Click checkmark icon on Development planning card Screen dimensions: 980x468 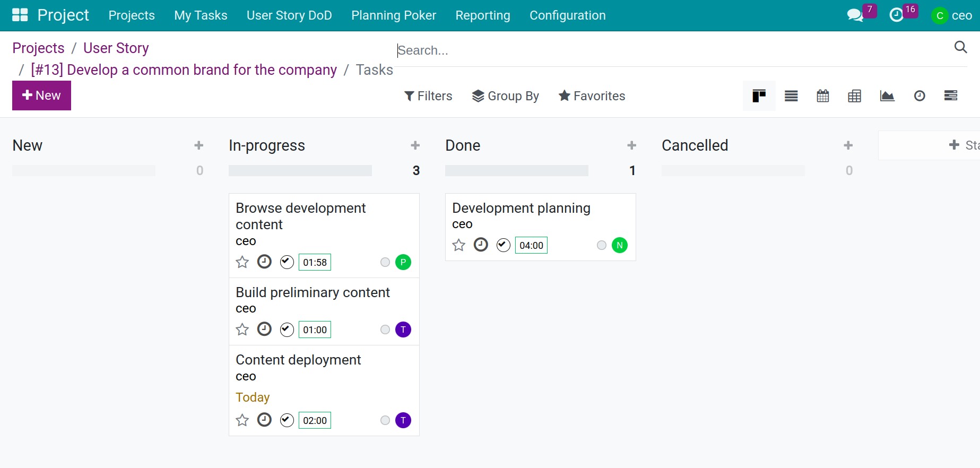[x=504, y=245]
